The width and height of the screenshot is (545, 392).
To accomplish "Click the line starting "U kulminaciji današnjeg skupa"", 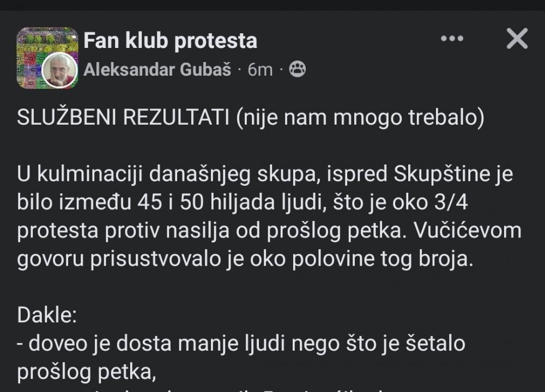I will pyautogui.click(x=266, y=176).
